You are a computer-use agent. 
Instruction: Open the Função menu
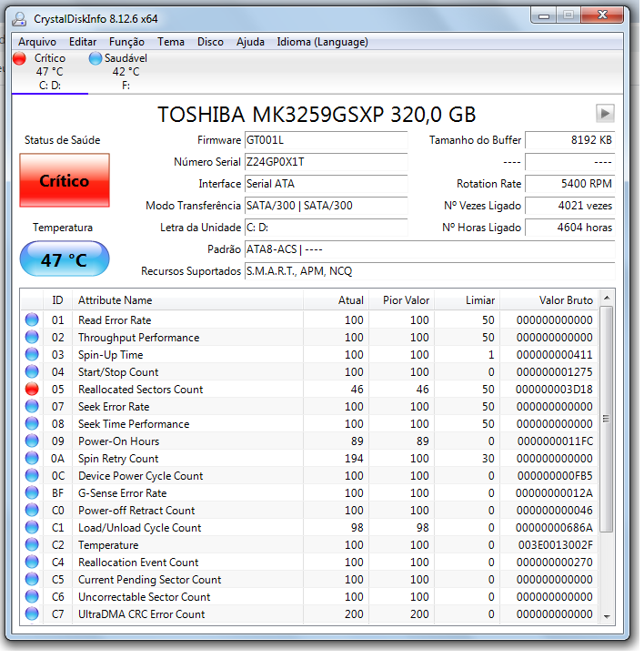(x=127, y=42)
